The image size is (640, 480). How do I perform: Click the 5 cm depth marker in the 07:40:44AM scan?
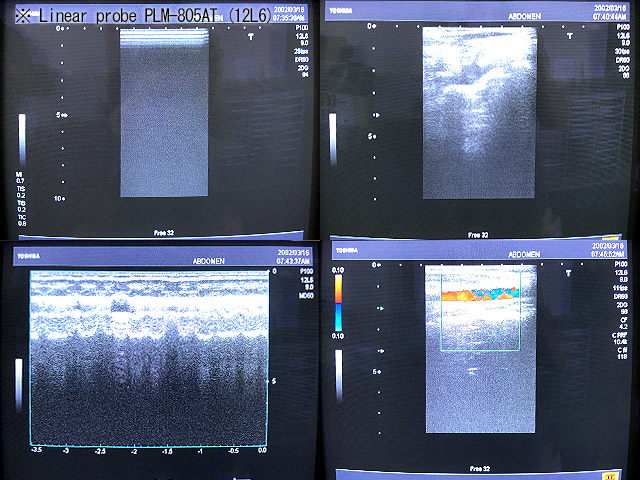pyautogui.click(x=372, y=136)
